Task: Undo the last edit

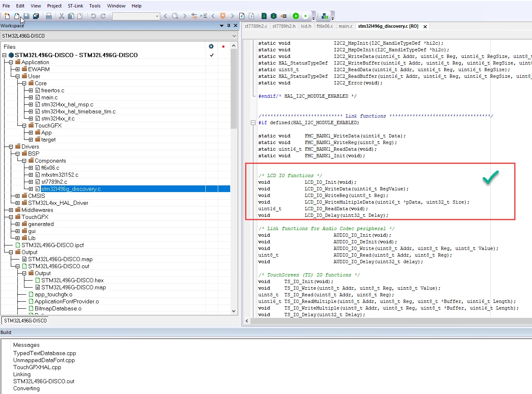Action: pyautogui.click(x=93, y=16)
